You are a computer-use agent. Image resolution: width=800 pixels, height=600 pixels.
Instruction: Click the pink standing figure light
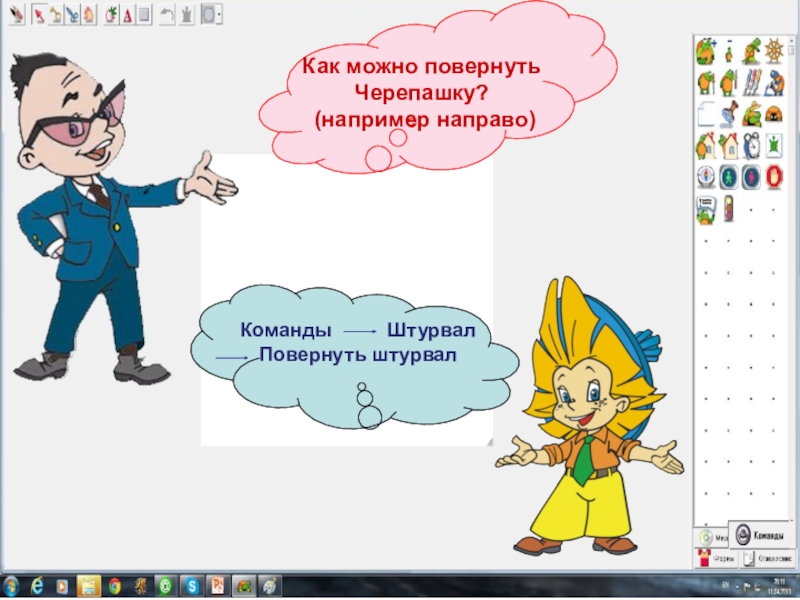click(752, 178)
